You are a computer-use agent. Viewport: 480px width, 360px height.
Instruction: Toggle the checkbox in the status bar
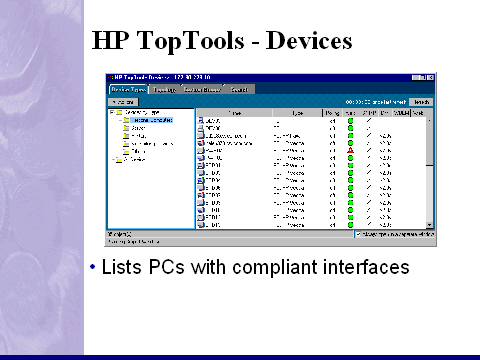tap(358, 234)
